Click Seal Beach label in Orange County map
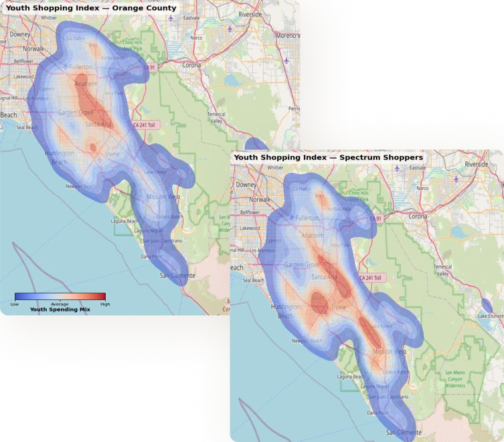The image size is (504, 442). (27, 127)
